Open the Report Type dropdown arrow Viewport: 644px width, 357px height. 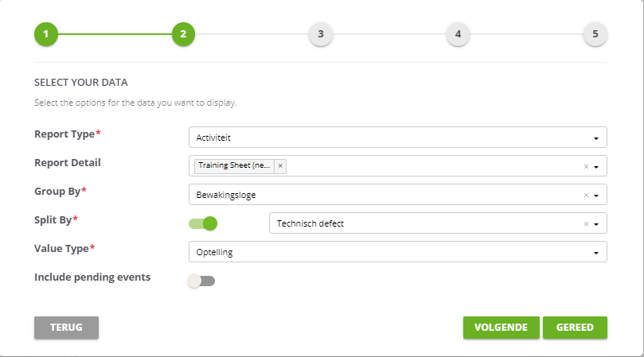tap(596, 138)
